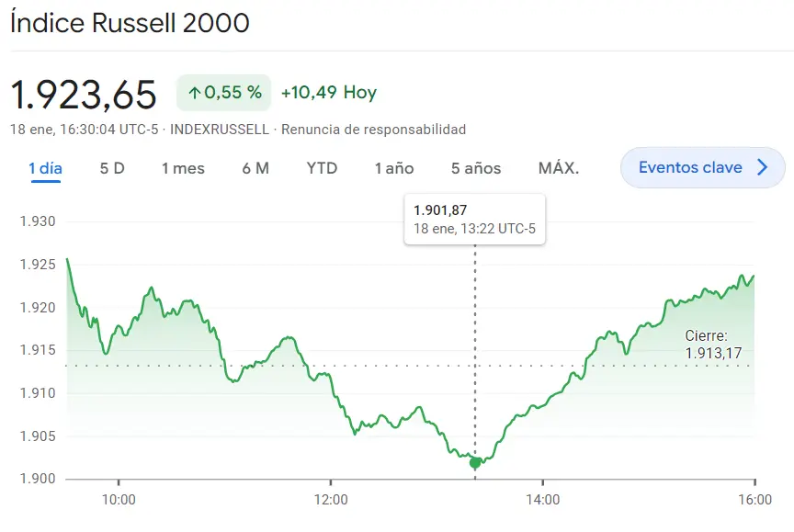Click the 16:00 time axis label
The height and width of the screenshot is (532, 794).
(754, 500)
